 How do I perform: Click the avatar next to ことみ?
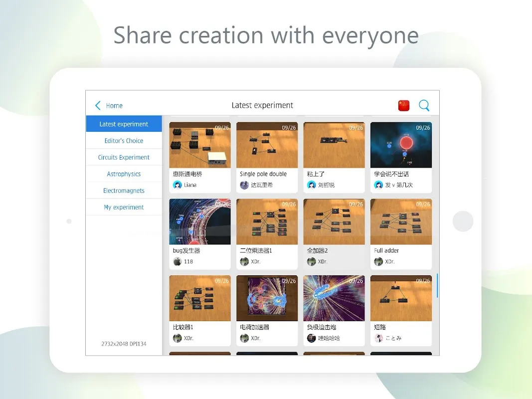[378, 338]
